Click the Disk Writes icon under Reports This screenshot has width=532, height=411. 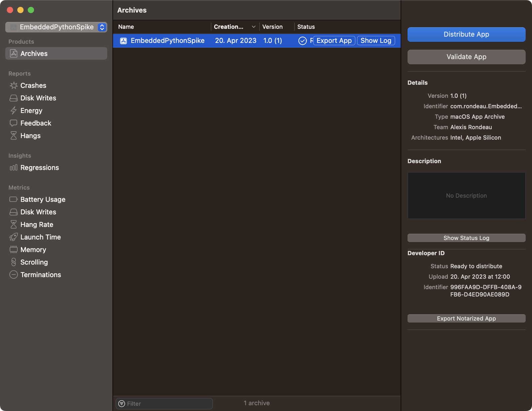[x=14, y=98]
